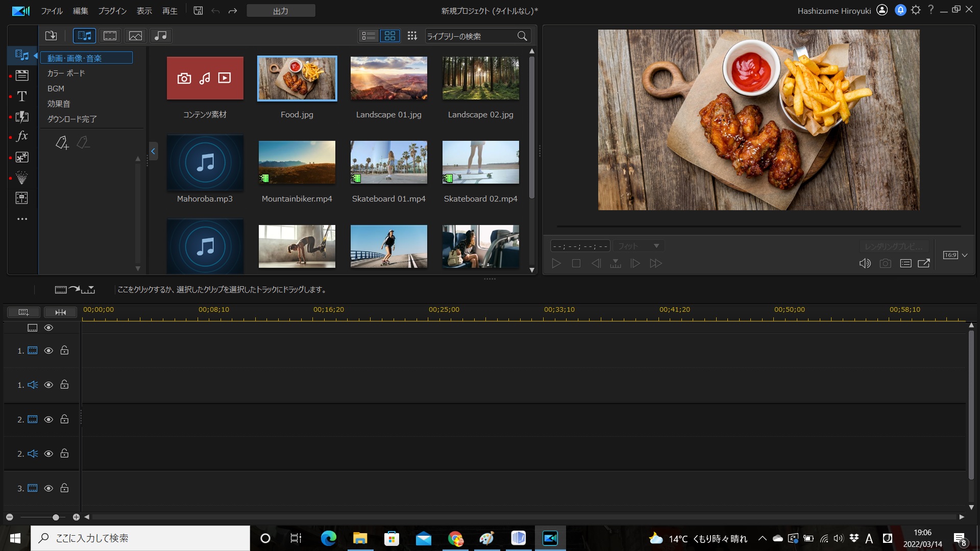Select Landscape 01.jpg thumbnail
The height and width of the screenshot is (551, 980).
tap(388, 78)
